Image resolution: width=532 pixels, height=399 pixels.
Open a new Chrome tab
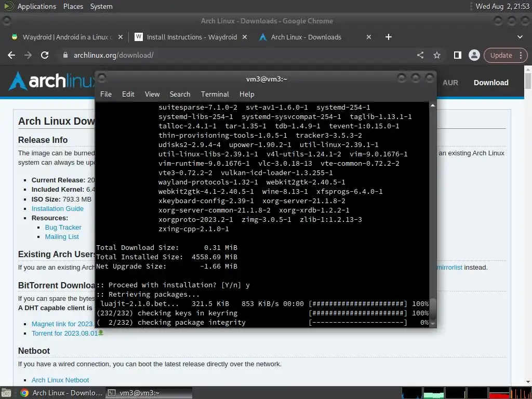[x=389, y=37]
